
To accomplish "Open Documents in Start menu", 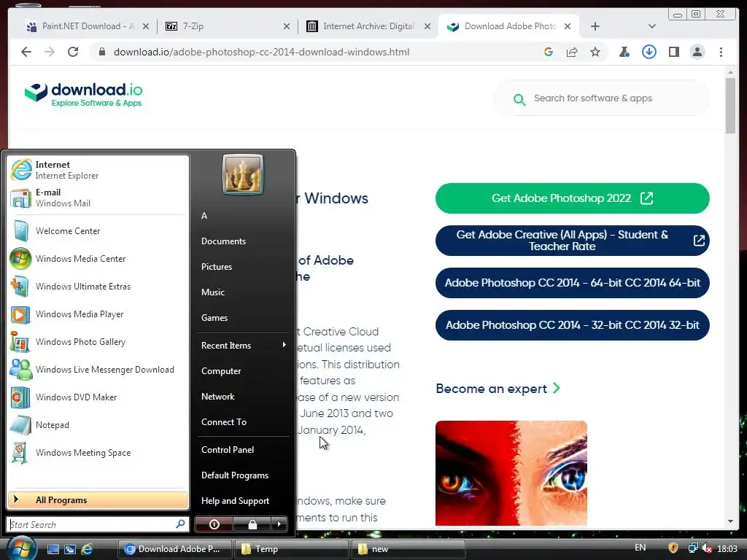I will coord(223,241).
